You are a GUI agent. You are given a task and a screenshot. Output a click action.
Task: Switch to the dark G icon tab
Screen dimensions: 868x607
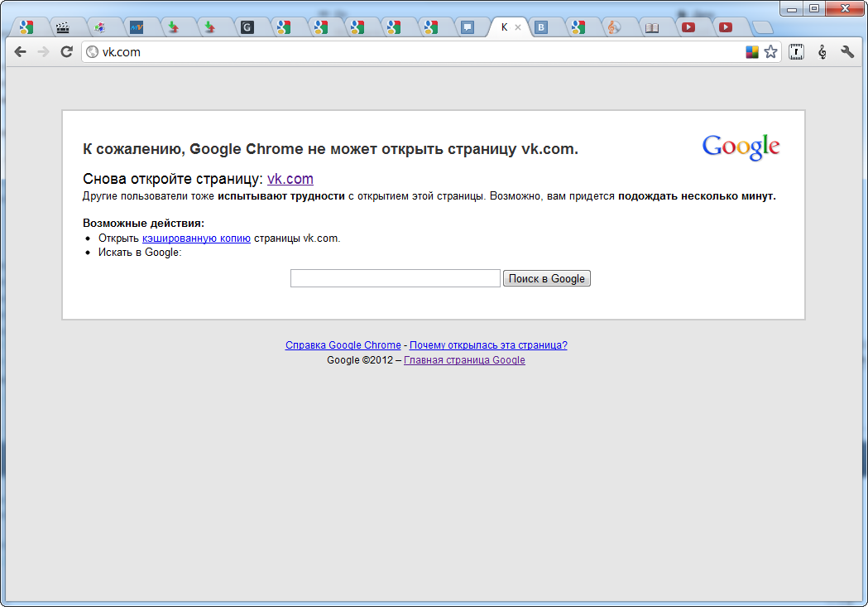(x=247, y=27)
